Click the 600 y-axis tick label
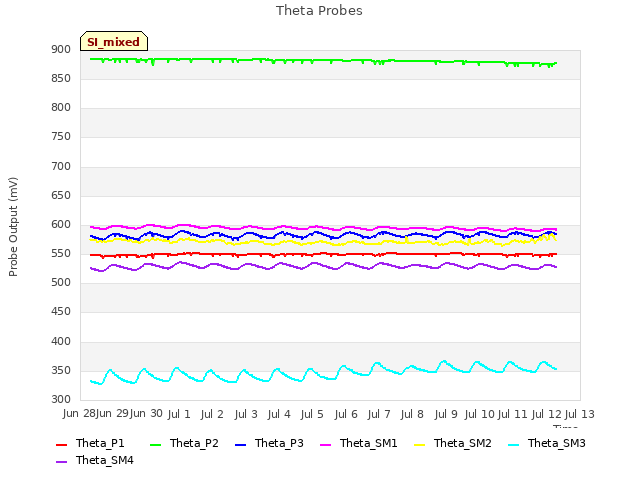 [x=61, y=224]
